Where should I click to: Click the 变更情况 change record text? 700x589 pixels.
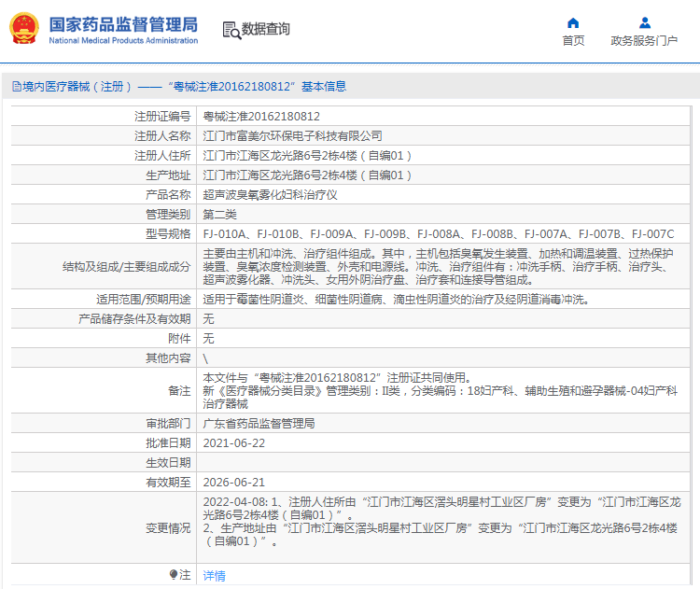pos(442,522)
